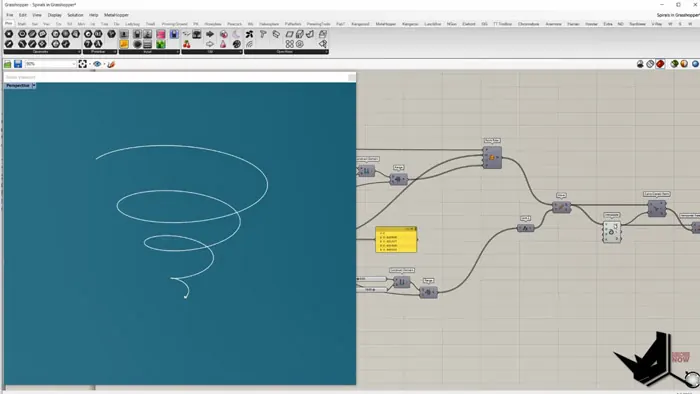This screenshot has height=394, width=700.
Task: Open dropdown arrow next to eye icon
Action: pyautogui.click(x=104, y=64)
